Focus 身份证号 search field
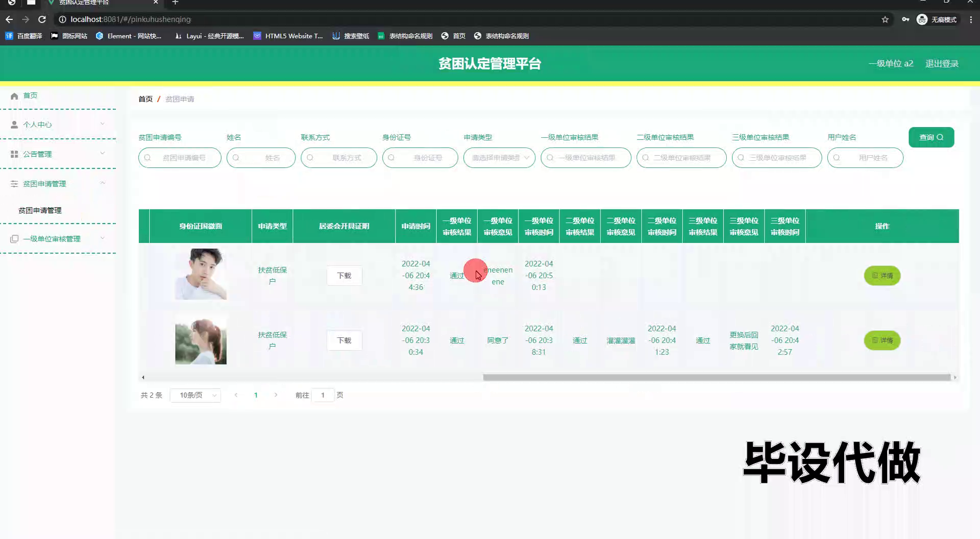Image resolution: width=980 pixels, height=539 pixels. coord(420,158)
